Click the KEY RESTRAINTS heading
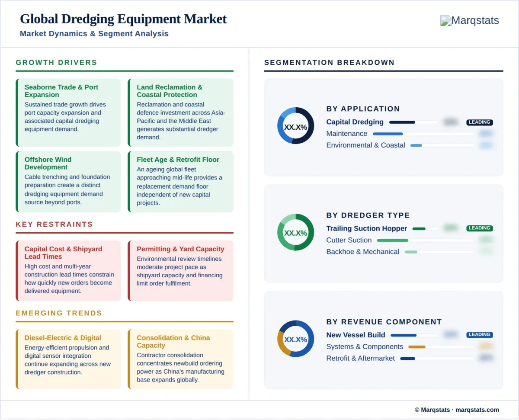This screenshot has height=420, width=519. point(54,224)
